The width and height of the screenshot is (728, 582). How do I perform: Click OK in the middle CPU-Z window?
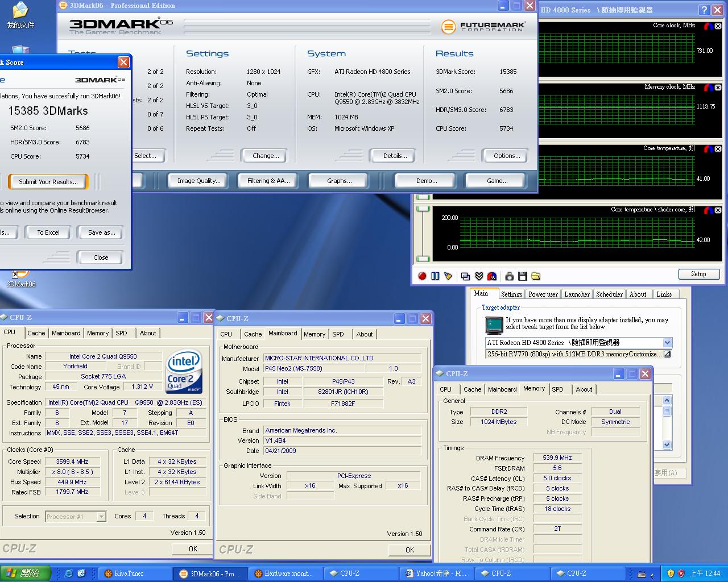pos(409,550)
